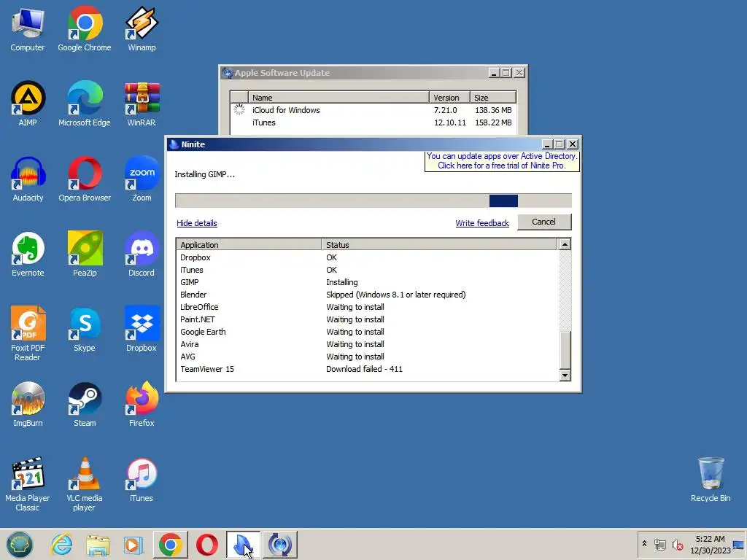Select the Dropbox desktop shortcut
Image resolution: width=747 pixels, height=560 pixels.
coord(142,330)
